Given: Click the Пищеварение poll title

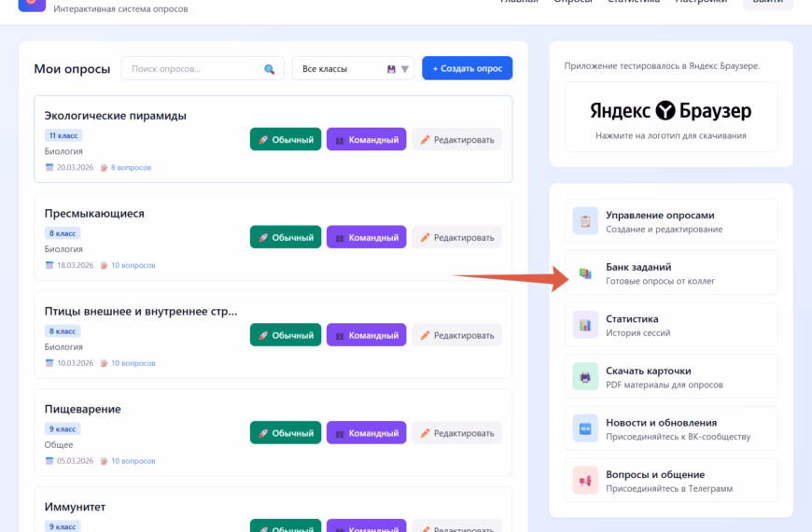Looking at the screenshot, I should [x=82, y=409].
